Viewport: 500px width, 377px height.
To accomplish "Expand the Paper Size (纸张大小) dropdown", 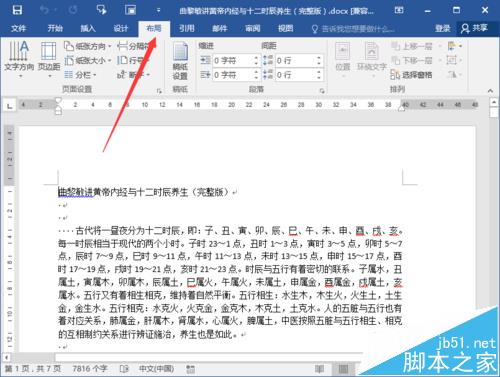I will click(88, 60).
